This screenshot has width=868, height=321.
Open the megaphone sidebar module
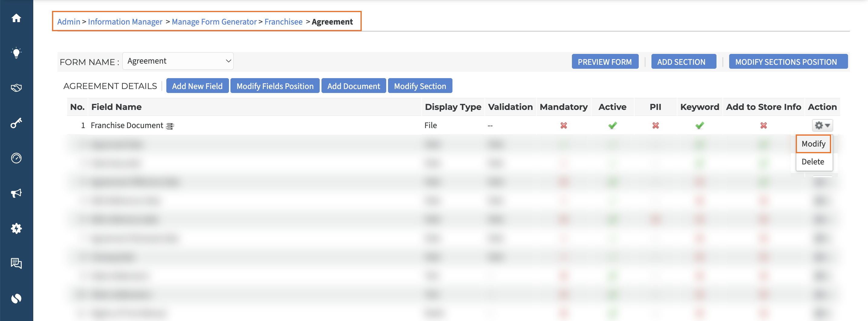click(16, 193)
